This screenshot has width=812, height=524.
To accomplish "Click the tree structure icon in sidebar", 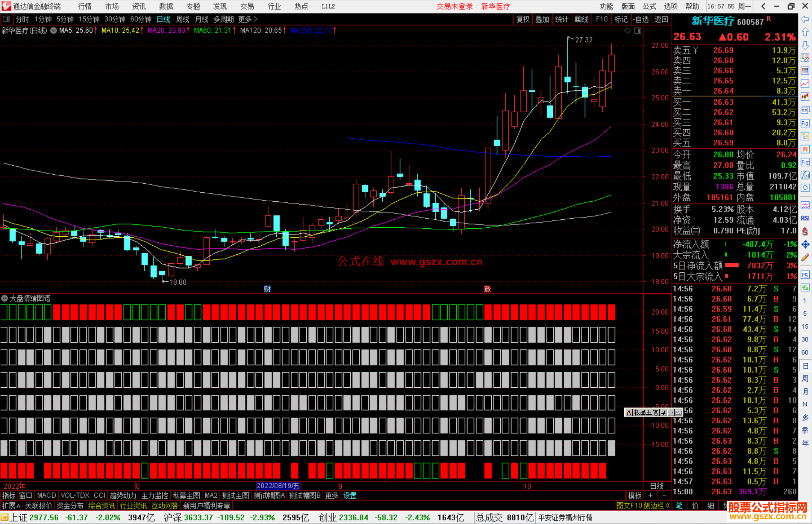I will click(x=805, y=136).
